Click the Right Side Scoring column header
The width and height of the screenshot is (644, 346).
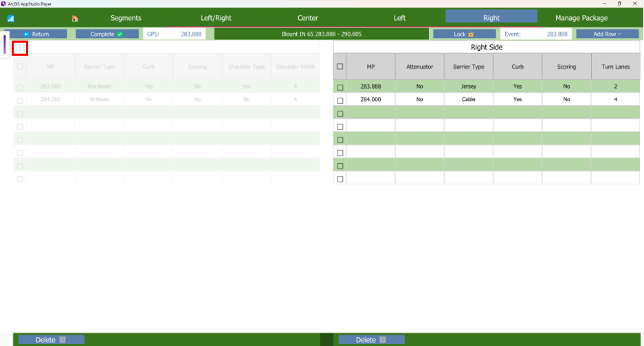(x=566, y=67)
